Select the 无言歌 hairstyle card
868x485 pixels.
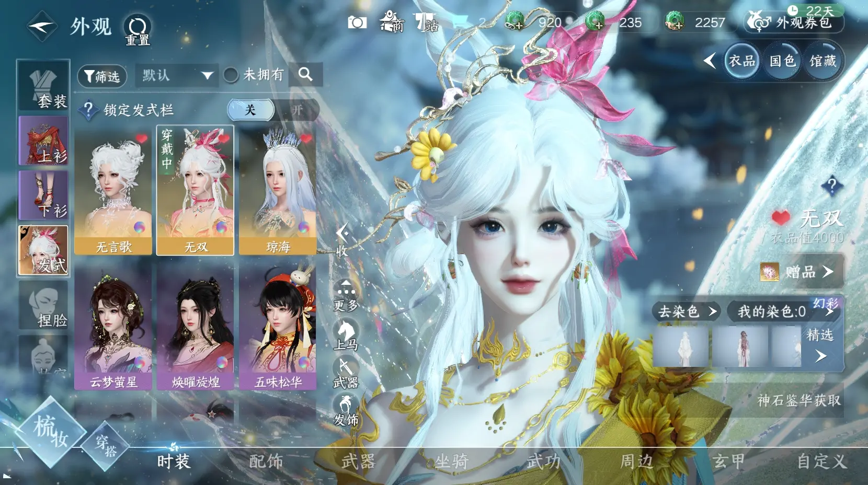click(x=113, y=190)
